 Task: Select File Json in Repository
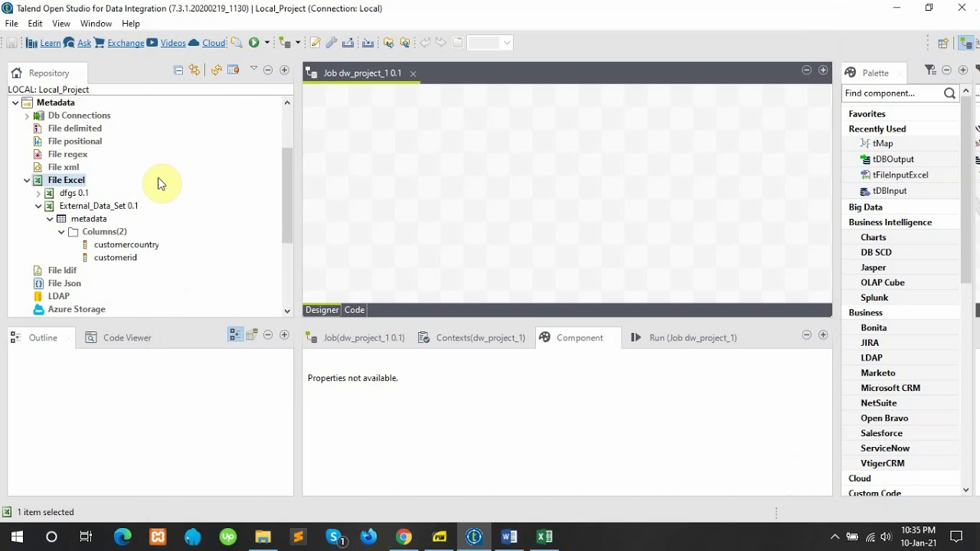(x=64, y=283)
